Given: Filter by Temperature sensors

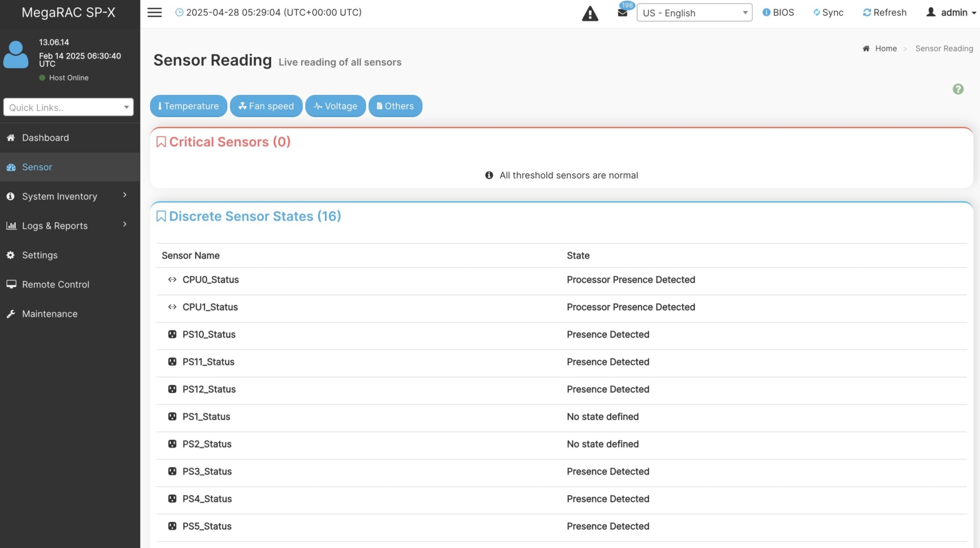Looking at the screenshot, I should click(188, 106).
